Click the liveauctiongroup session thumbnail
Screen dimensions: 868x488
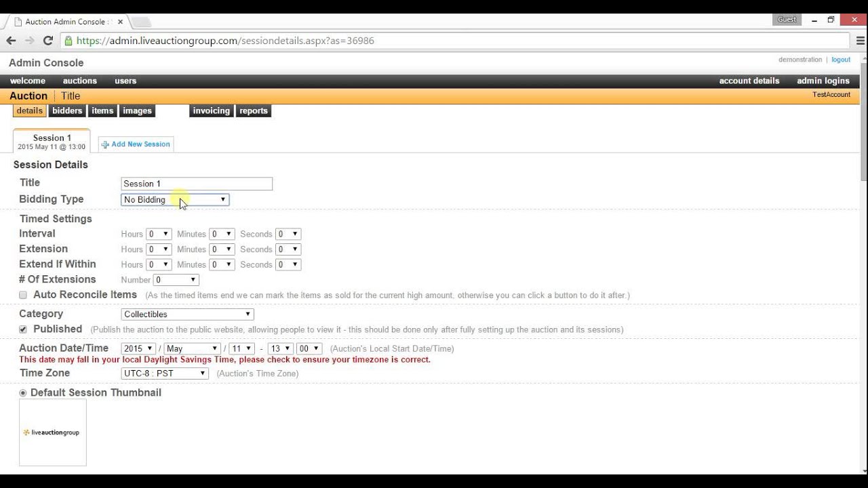tap(53, 432)
